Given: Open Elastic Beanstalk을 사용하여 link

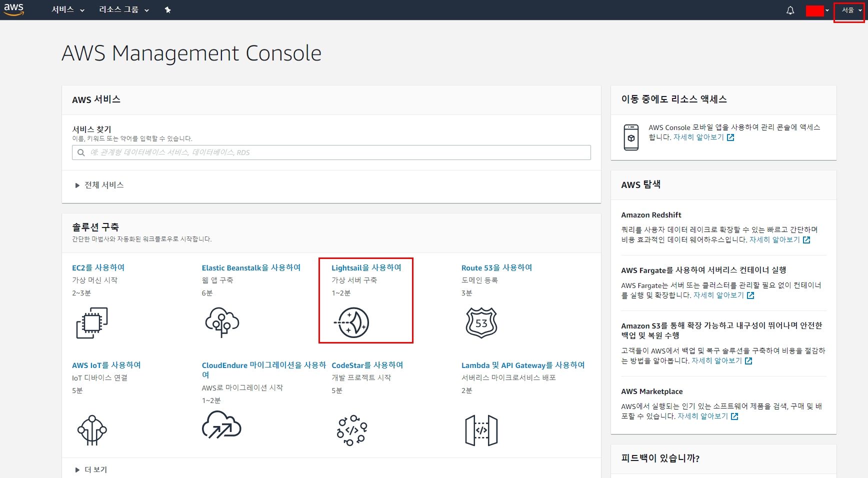Looking at the screenshot, I should tap(251, 267).
